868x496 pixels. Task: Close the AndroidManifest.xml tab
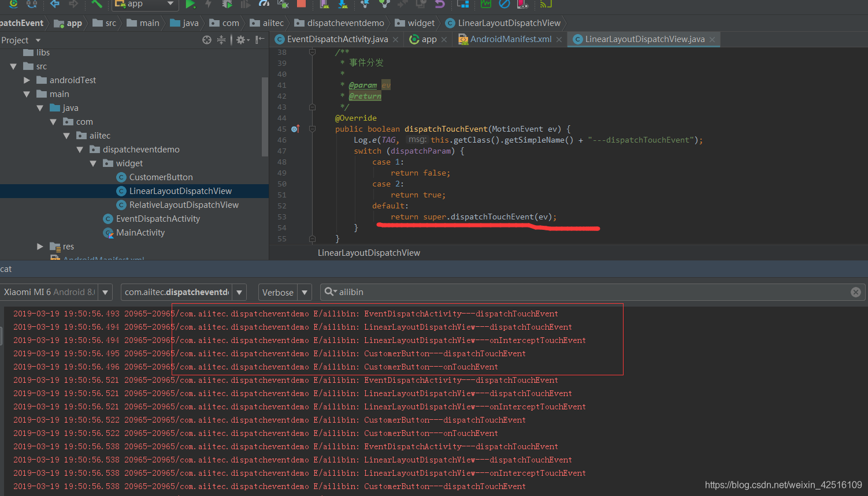[559, 40]
